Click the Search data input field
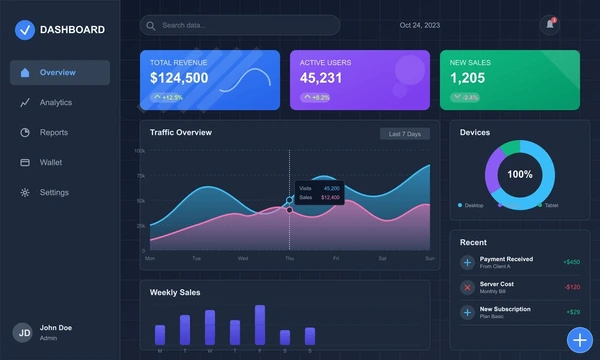Image resolution: width=600 pixels, height=360 pixels. pyautogui.click(x=240, y=25)
